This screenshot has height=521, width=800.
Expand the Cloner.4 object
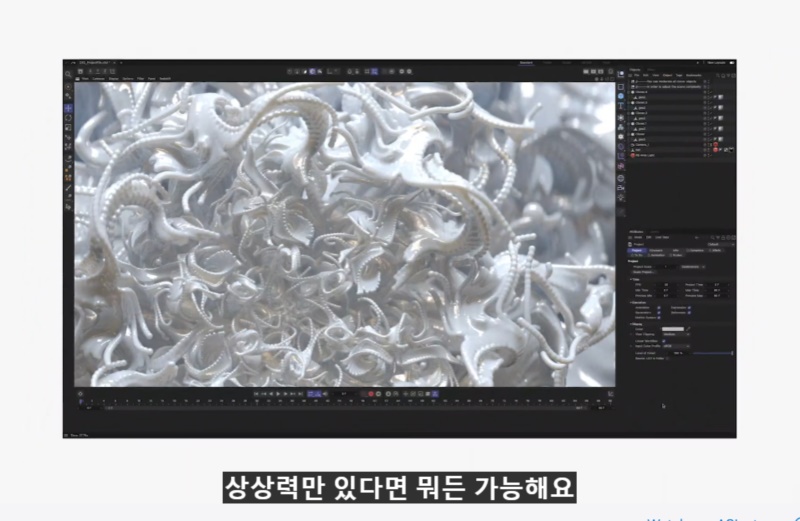point(629,92)
